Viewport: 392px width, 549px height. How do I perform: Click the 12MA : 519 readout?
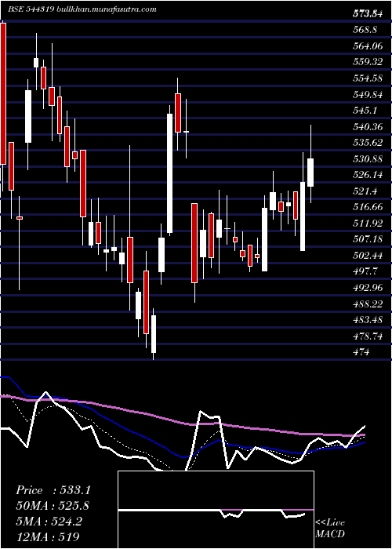click(48, 536)
